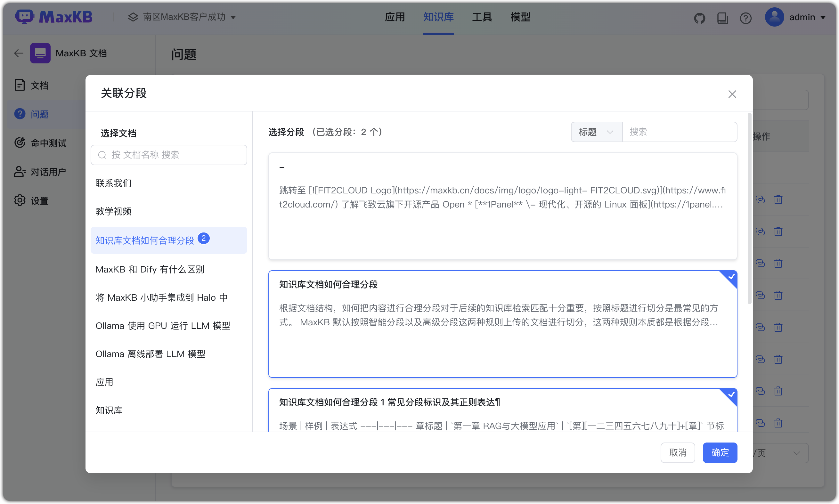839x504 pixels.
Task: Select the 知识库文档如何合理分段 document
Action: [x=169, y=240]
